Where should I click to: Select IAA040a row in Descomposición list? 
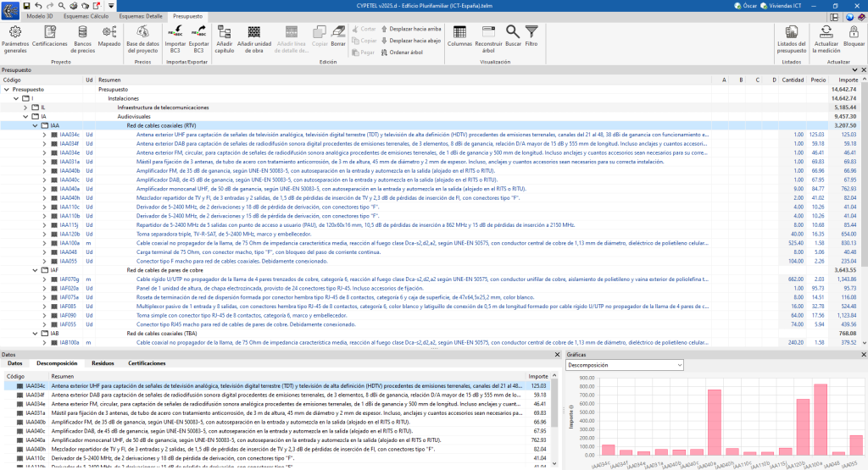277,440
